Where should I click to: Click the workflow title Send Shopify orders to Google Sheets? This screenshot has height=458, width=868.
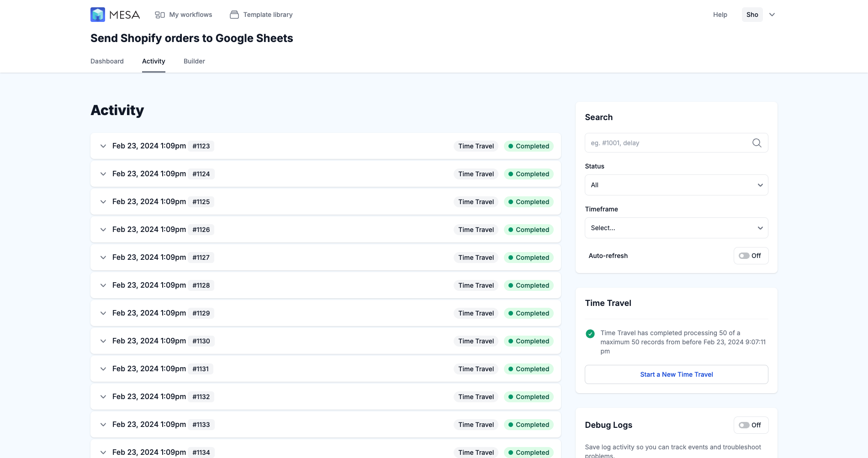(192, 38)
